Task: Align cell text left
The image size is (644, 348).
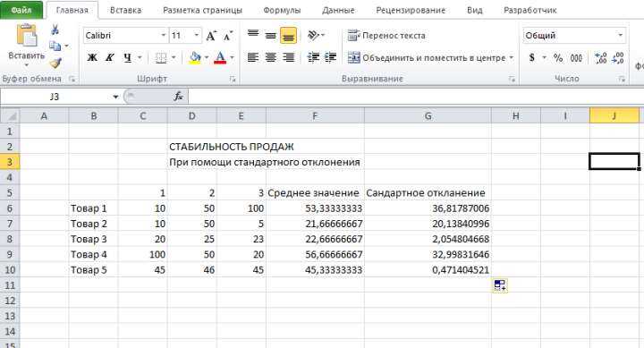Action: click(253, 57)
